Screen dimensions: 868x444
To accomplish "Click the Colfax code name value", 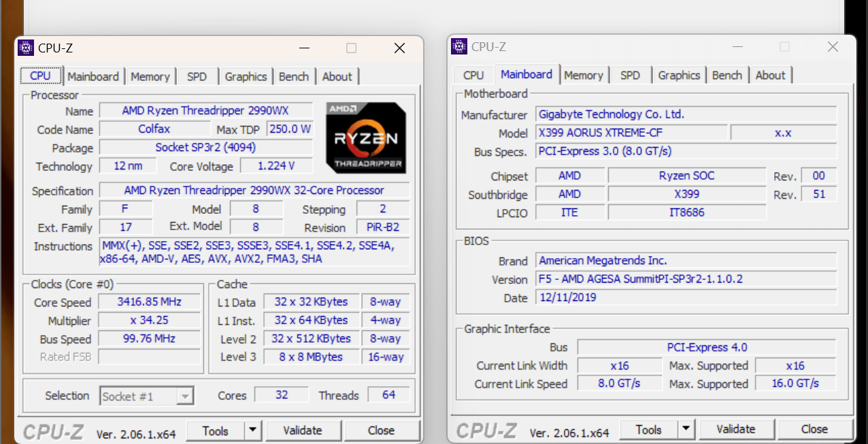I will click(x=154, y=129).
